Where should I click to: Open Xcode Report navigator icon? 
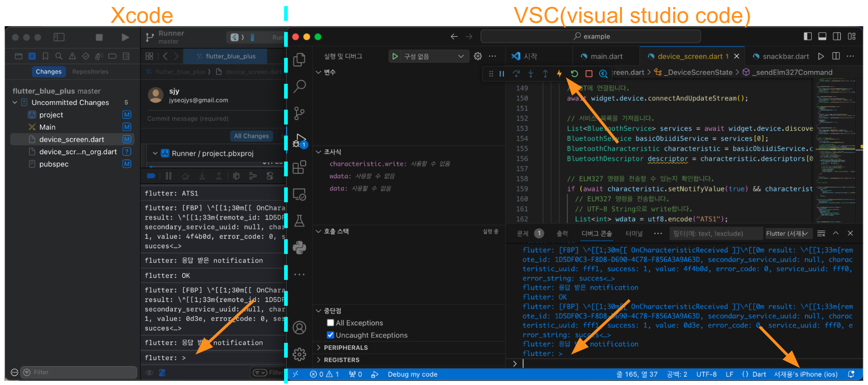tap(126, 56)
